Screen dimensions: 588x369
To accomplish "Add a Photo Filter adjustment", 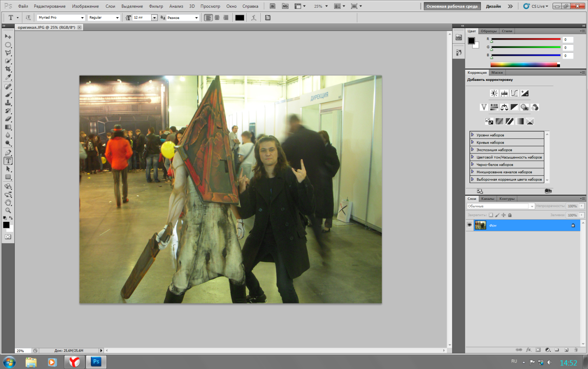I will coord(525,107).
